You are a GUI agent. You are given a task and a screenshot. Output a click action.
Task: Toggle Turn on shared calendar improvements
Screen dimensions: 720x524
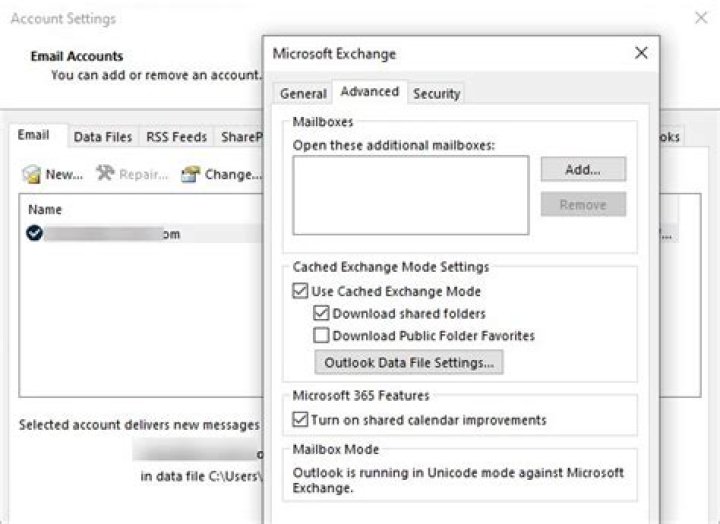point(300,419)
